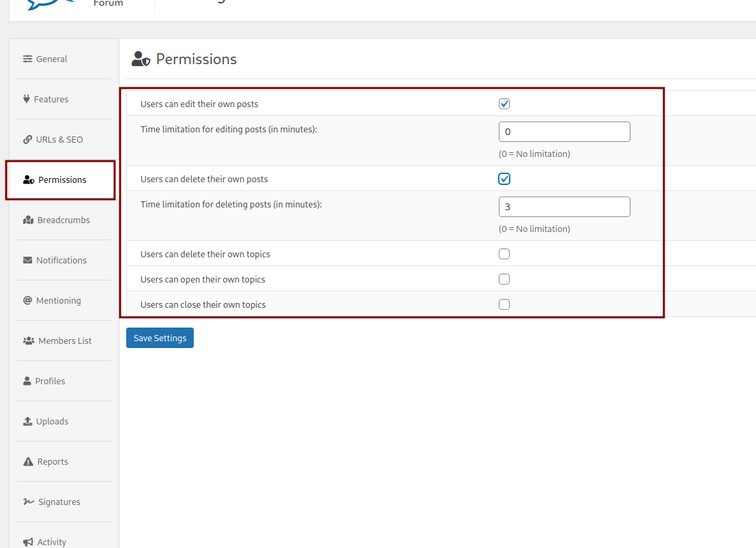Disable Users can delete their own posts

click(504, 179)
